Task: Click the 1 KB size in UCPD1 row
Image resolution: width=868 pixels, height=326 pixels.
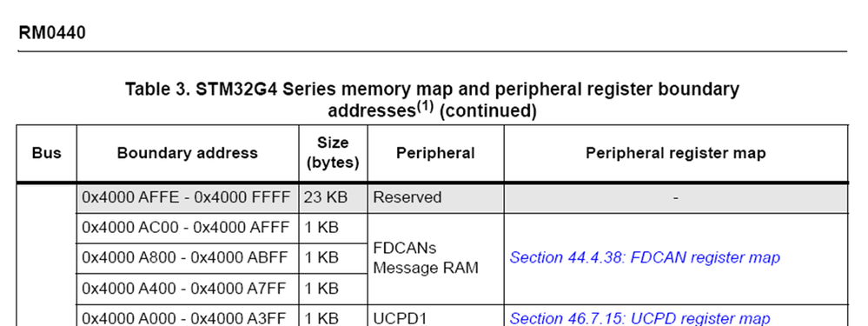Action: 333,318
